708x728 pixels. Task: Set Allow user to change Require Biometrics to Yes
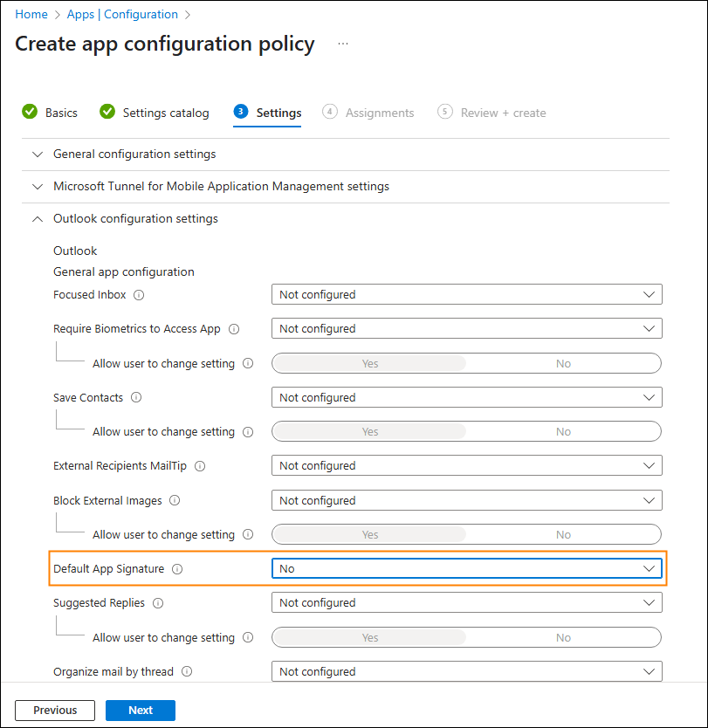tap(368, 363)
